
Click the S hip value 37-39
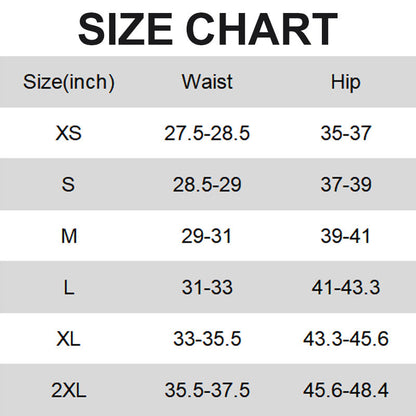pos(346,184)
